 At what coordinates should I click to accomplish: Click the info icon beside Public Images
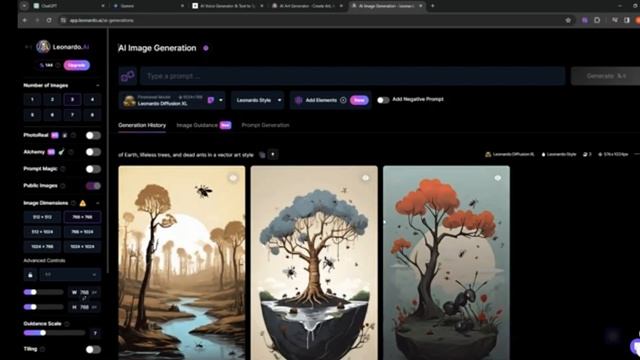pyautogui.click(x=63, y=186)
